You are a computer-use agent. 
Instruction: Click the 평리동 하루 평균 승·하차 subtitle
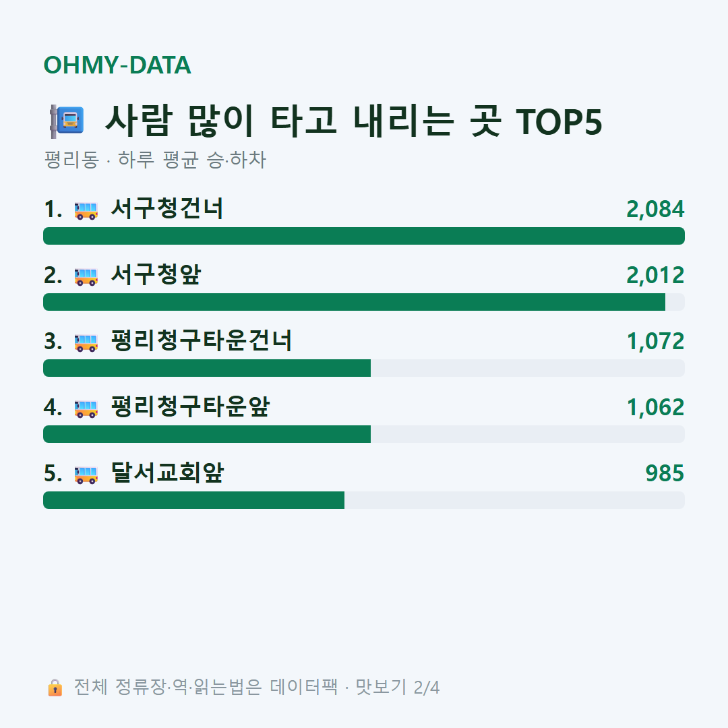pyautogui.click(x=154, y=160)
